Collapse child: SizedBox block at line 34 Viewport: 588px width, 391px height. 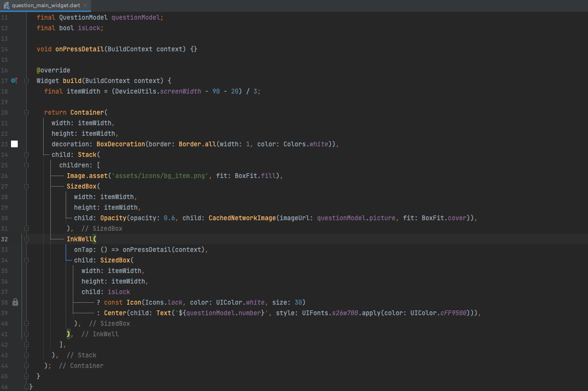click(x=27, y=260)
